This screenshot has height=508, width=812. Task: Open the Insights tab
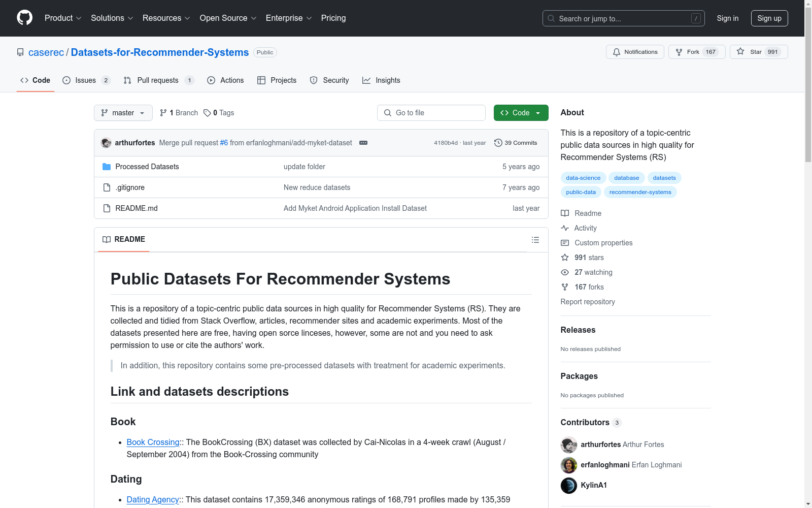coord(381,80)
